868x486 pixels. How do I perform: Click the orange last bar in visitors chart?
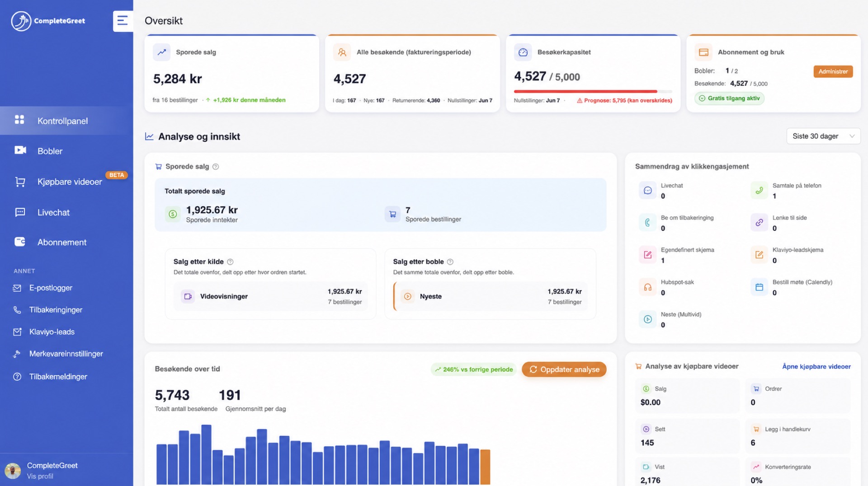coord(485,467)
